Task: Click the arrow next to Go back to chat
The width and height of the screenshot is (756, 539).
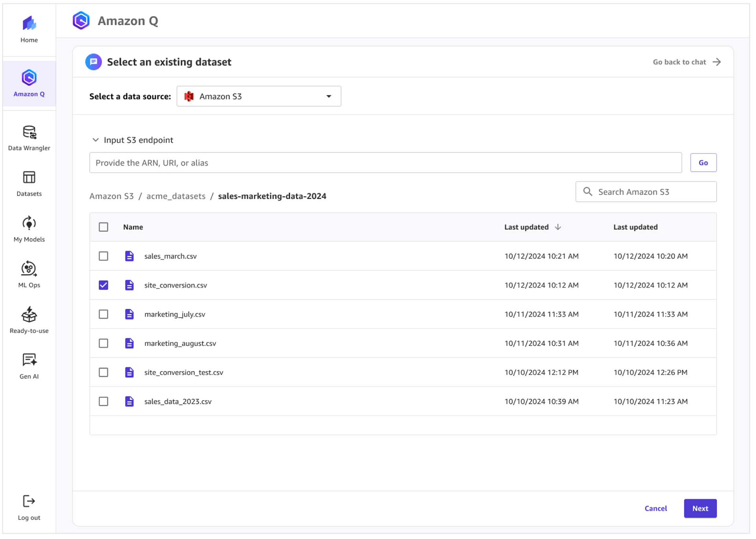Action: tap(717, 62)
